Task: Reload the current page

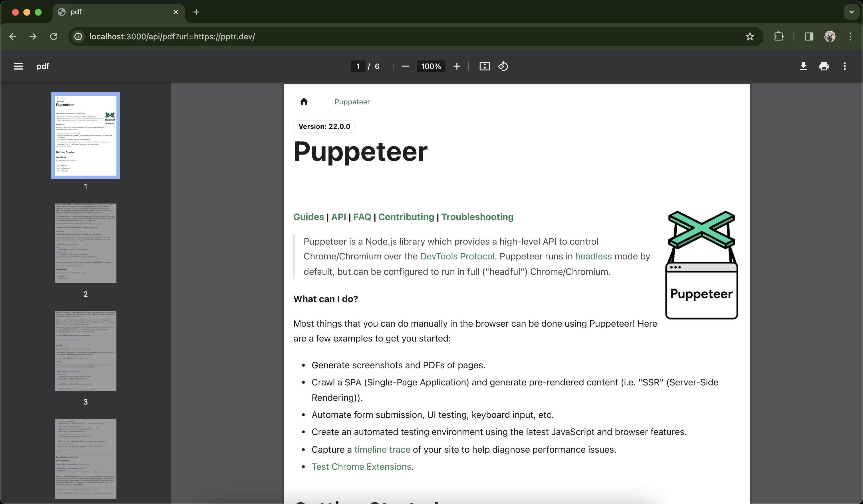Action: [x=53, y=36]
